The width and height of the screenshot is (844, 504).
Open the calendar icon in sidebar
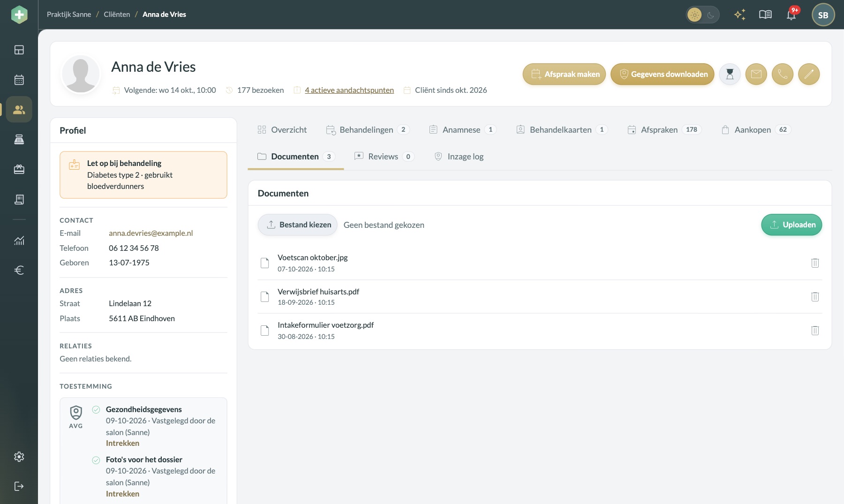tap(19, 80)
